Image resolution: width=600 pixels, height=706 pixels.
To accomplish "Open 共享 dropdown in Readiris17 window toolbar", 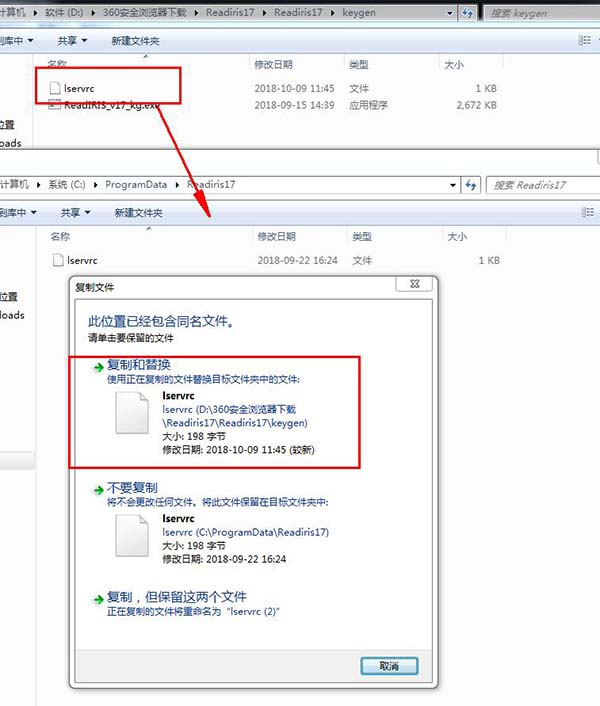I will [74, 213].
